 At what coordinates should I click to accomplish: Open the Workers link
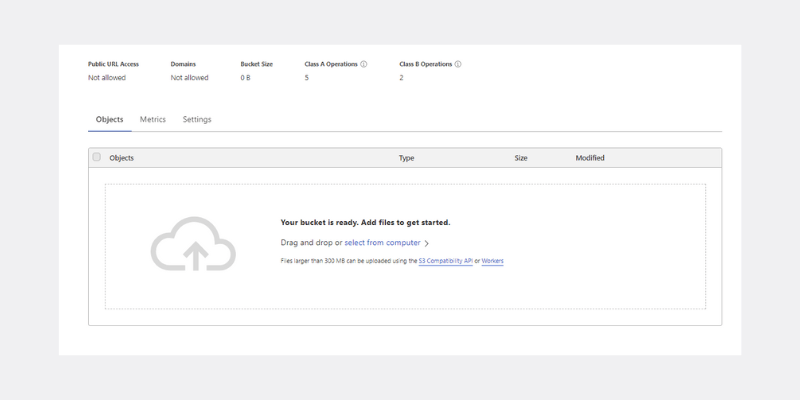click(492, 261)
